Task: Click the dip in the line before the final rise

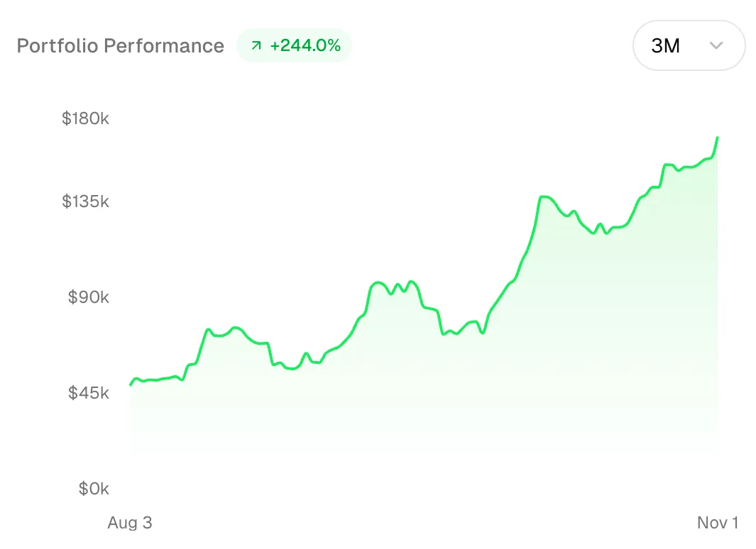Action: coord(593,233)
